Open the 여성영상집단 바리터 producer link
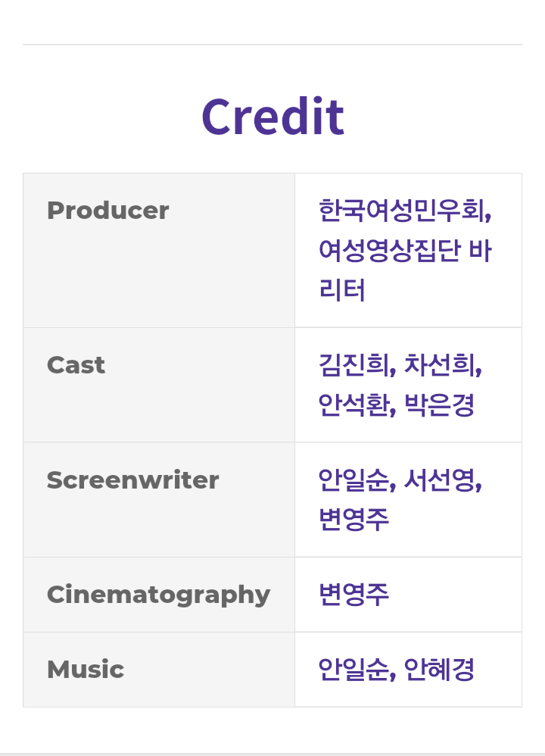The width and height of the screenshot is (545, 756). point(405,250)
